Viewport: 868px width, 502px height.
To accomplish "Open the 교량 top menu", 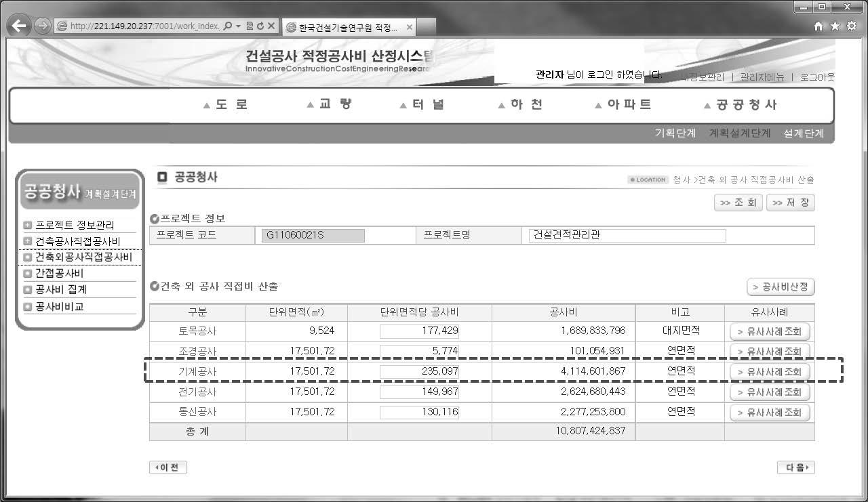I will 330,105.
